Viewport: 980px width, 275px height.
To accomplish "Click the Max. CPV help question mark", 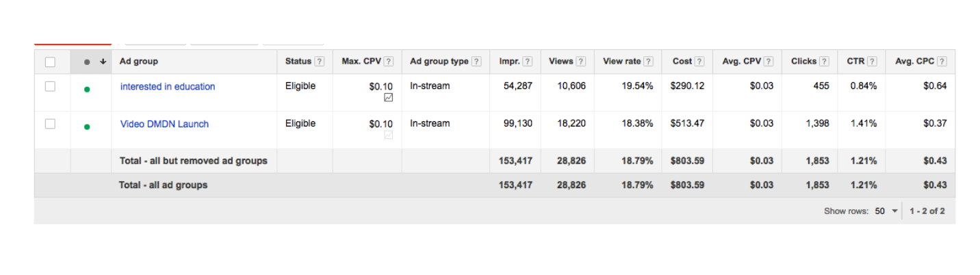I will [x=389, y=62].
